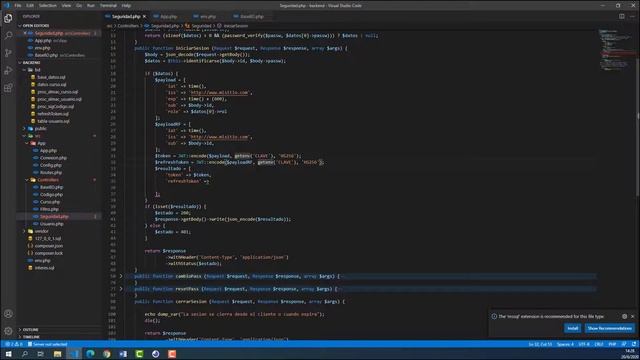Open File Explorer from taskbar
Viewport: 640px width, 360px height.
[x=58, y=354]
